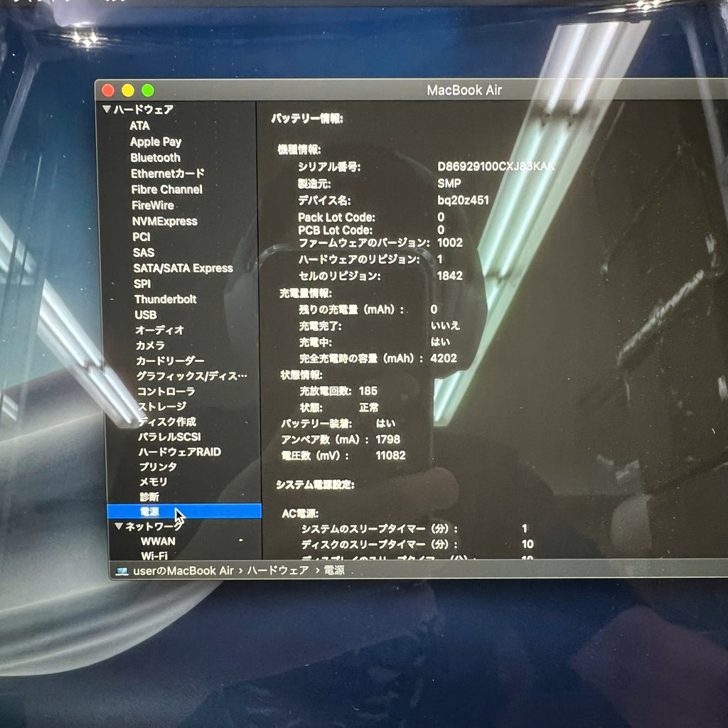728x728 pixels.
Task: Click the highlighted 電源 sidebar row
Action: (x=184, y=511)
